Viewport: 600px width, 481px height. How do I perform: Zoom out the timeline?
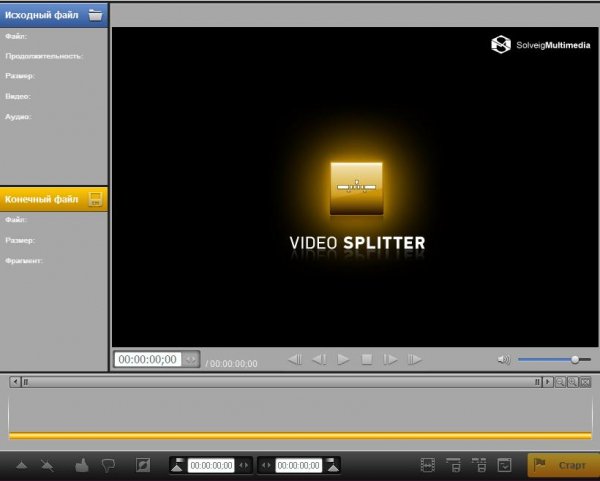coord(560,382)
